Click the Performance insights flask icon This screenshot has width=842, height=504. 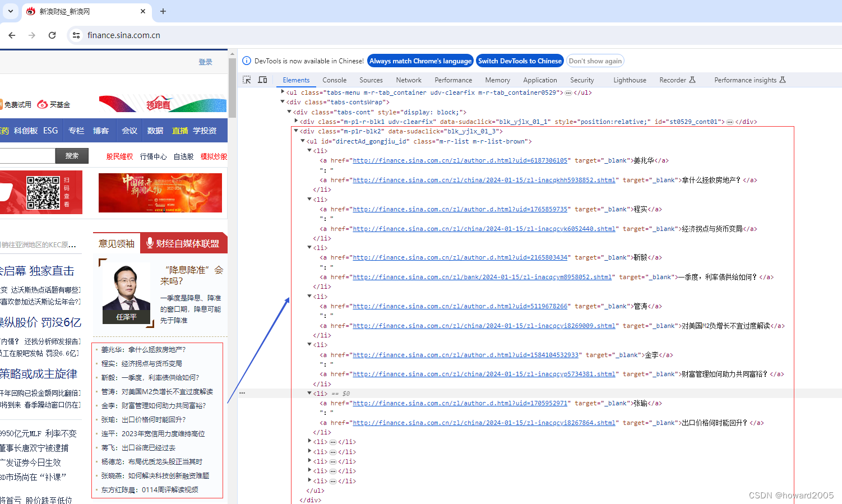click(783, 80)
